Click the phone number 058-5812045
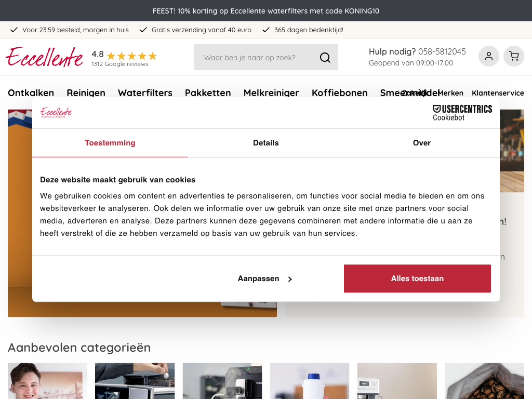This screenshot has width=532, height=399. click(442, 51)
